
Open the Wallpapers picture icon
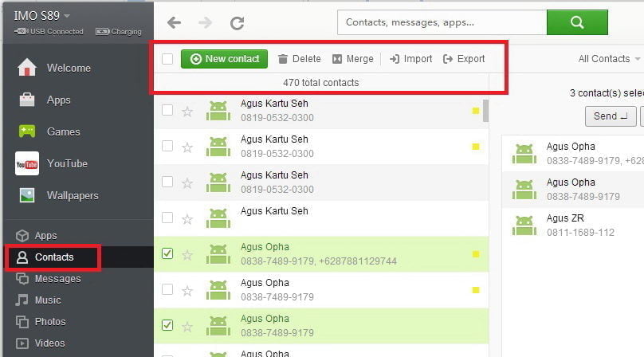(x=27, y=195)
